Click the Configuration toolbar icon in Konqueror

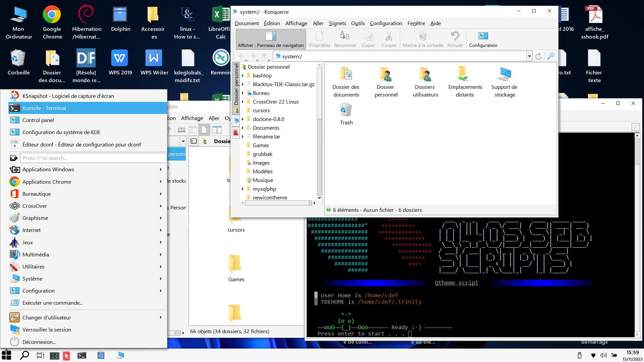[483, 39]
